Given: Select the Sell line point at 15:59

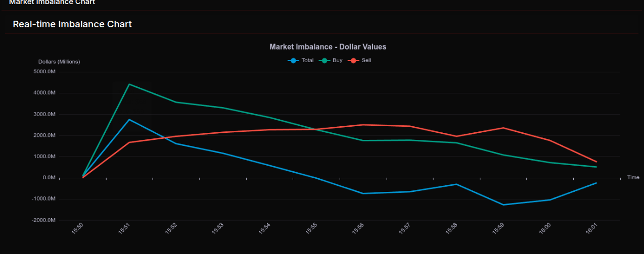Looking at the screenshot, I should 503,128.
